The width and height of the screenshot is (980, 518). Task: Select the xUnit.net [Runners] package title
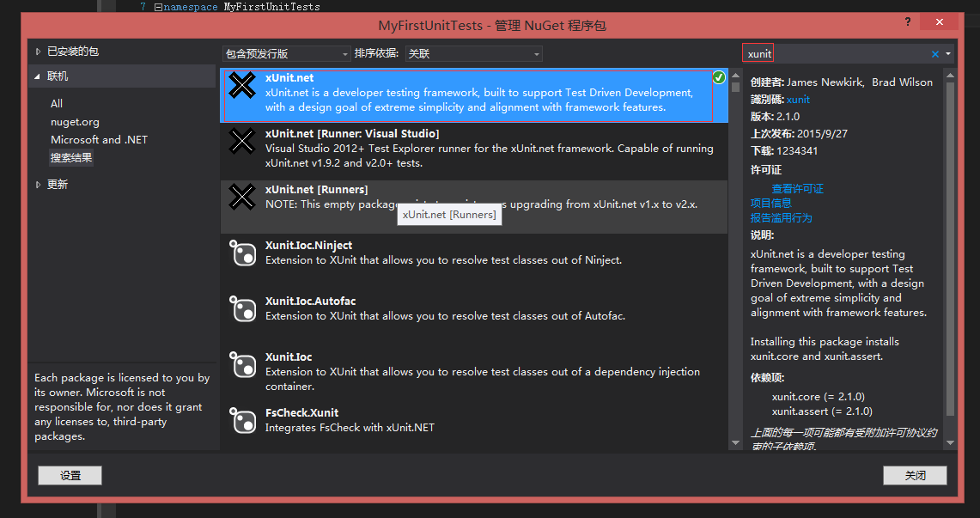coord(316,189)
